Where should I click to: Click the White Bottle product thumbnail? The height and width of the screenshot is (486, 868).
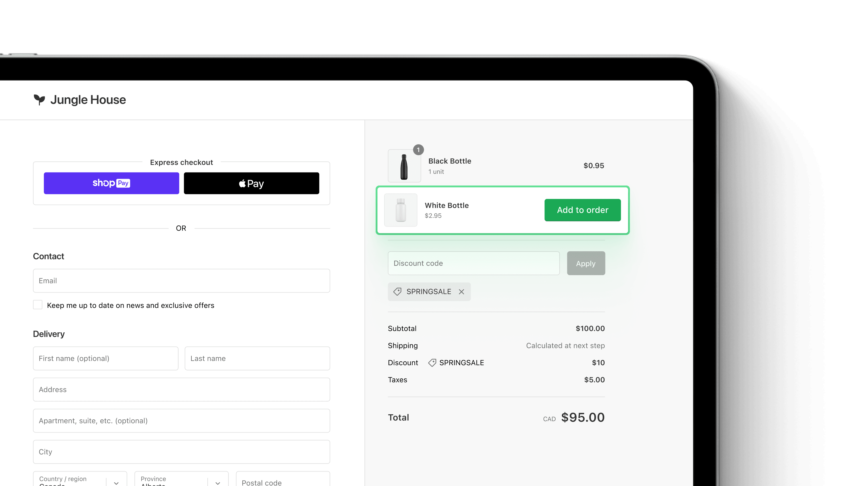(x=401, y=210)
